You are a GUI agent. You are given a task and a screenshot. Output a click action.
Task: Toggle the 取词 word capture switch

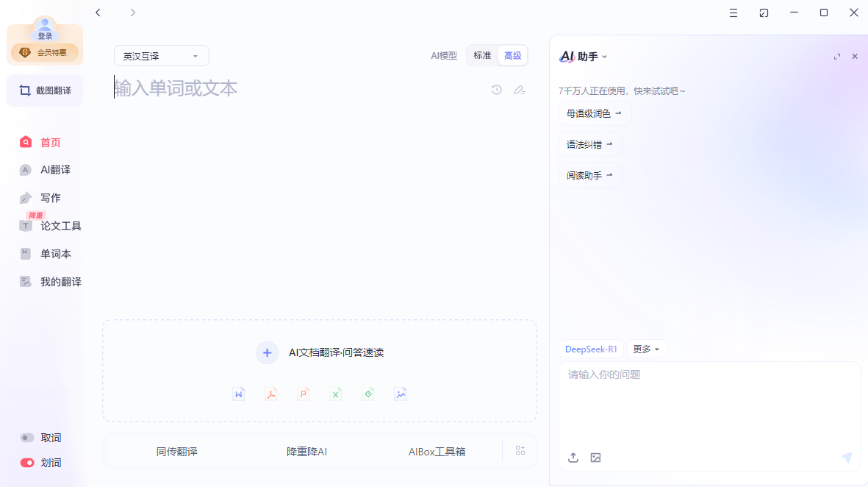(x=27, y=438)
